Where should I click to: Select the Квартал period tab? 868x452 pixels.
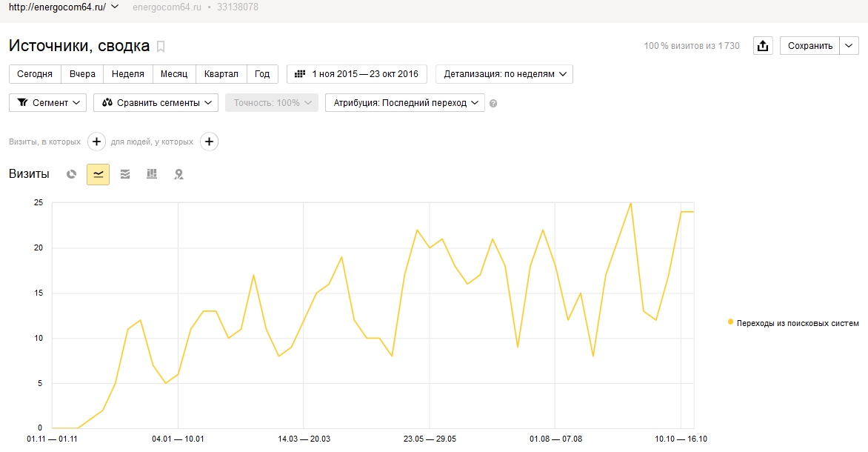click(x=221, y=74)
